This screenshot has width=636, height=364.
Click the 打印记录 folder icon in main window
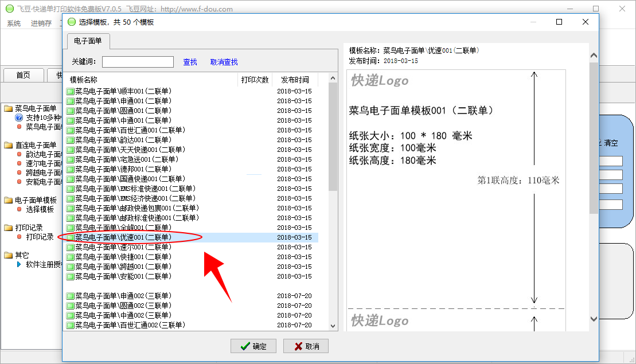point(9,228)
